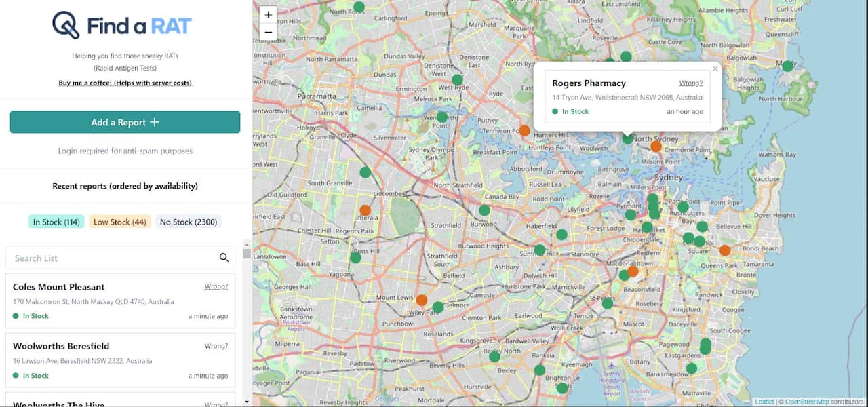868x407 pixels.
Task: Select the orange marker near Bondi Beach
Action: (x=725, y=250)
